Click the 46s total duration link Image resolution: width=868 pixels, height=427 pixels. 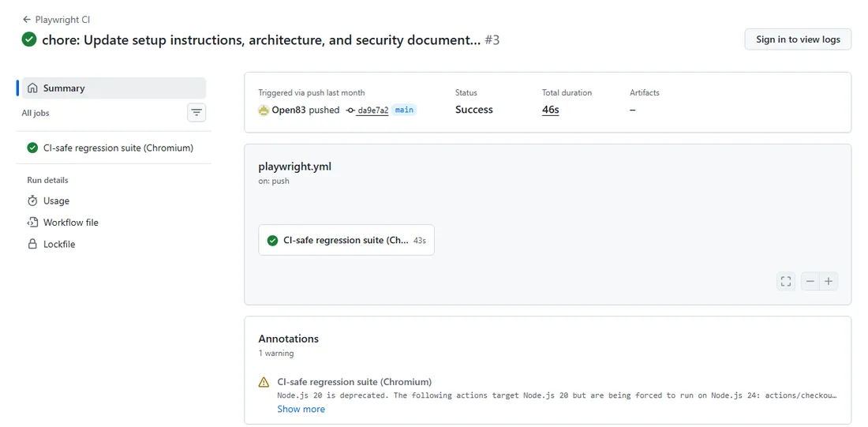[x=550, y=110]
